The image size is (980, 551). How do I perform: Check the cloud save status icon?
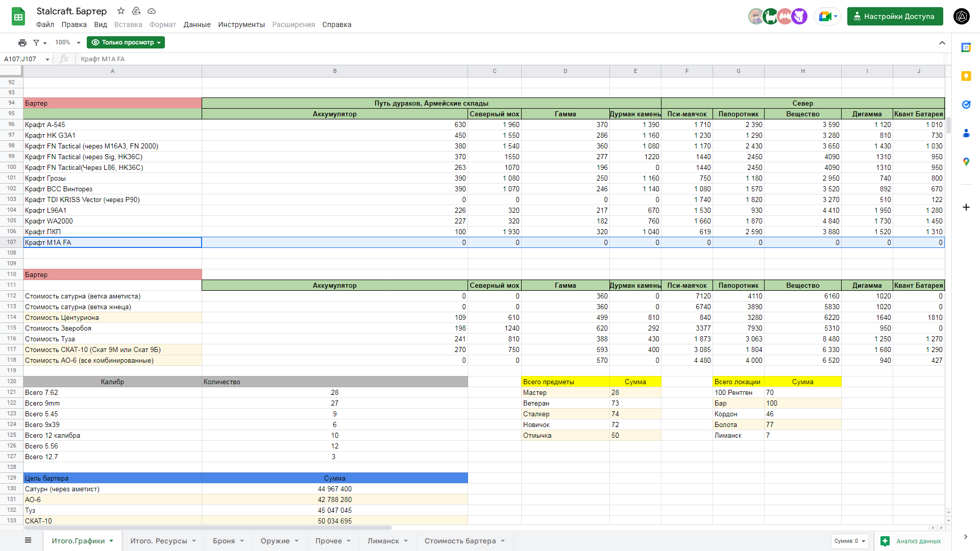pos(152,11)
